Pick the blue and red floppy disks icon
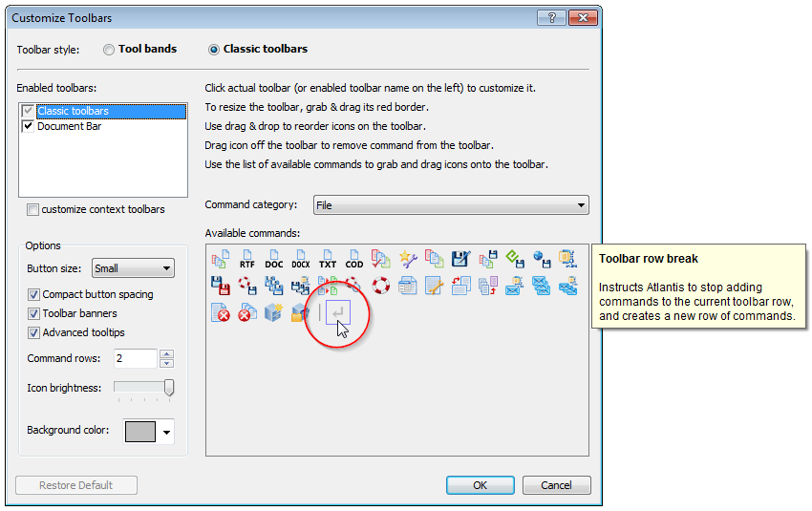Viewport: 812px width, 511px height. click(220, 286)
